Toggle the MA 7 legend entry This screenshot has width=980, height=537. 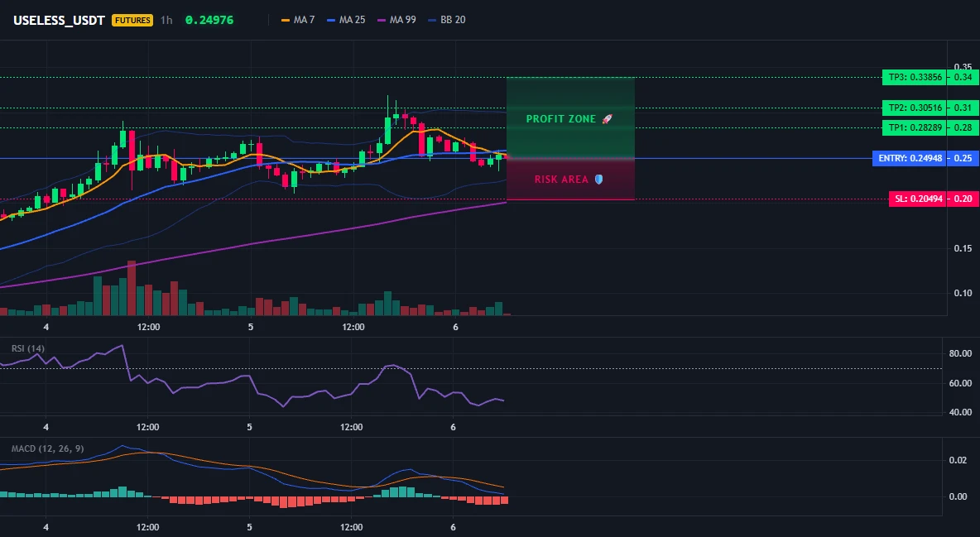coord(298,20)
